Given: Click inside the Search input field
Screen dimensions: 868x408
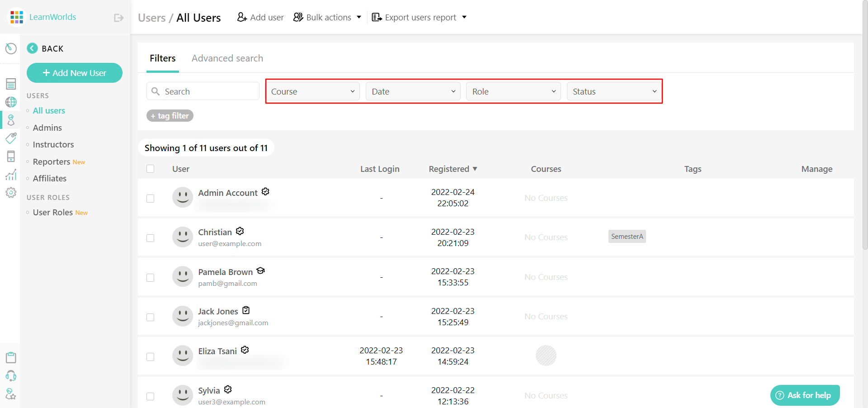Looking at the screenshot, I should (x=203, y=91).
